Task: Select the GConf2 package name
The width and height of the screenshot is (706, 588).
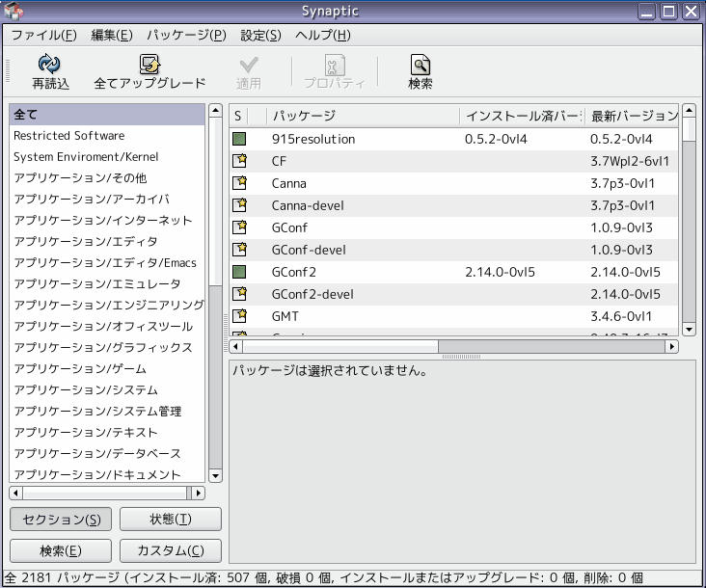Action: [293, 272]
